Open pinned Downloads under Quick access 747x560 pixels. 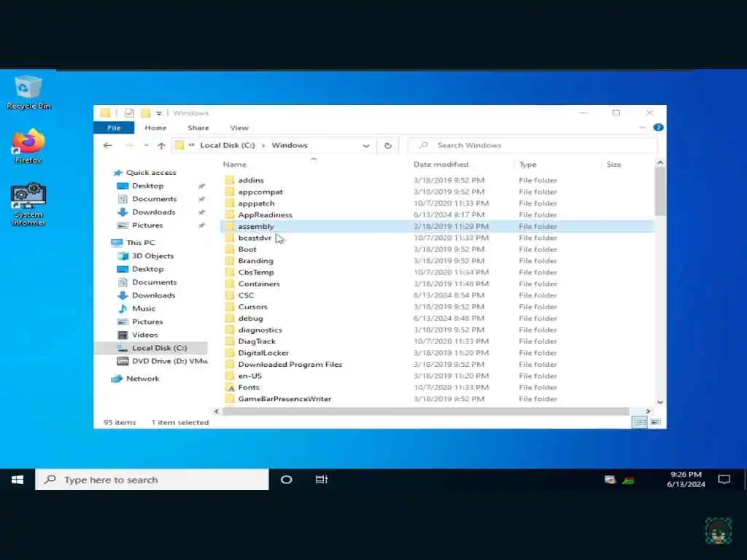(153, 212)
